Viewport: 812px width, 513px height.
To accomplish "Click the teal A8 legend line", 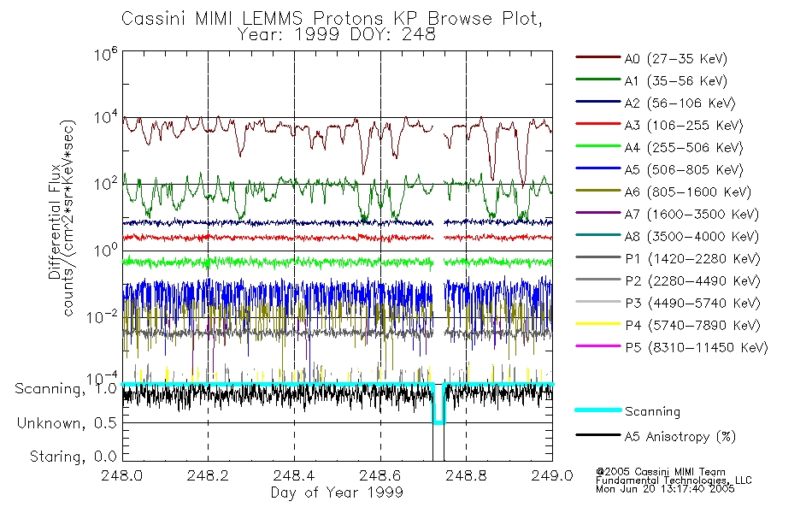I will 597,235.
